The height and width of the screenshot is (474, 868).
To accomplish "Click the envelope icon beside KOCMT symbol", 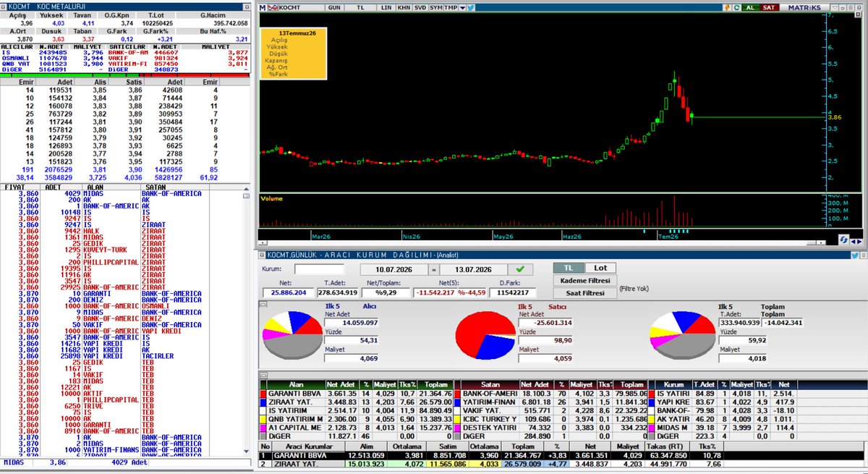I will pos(272,7).
